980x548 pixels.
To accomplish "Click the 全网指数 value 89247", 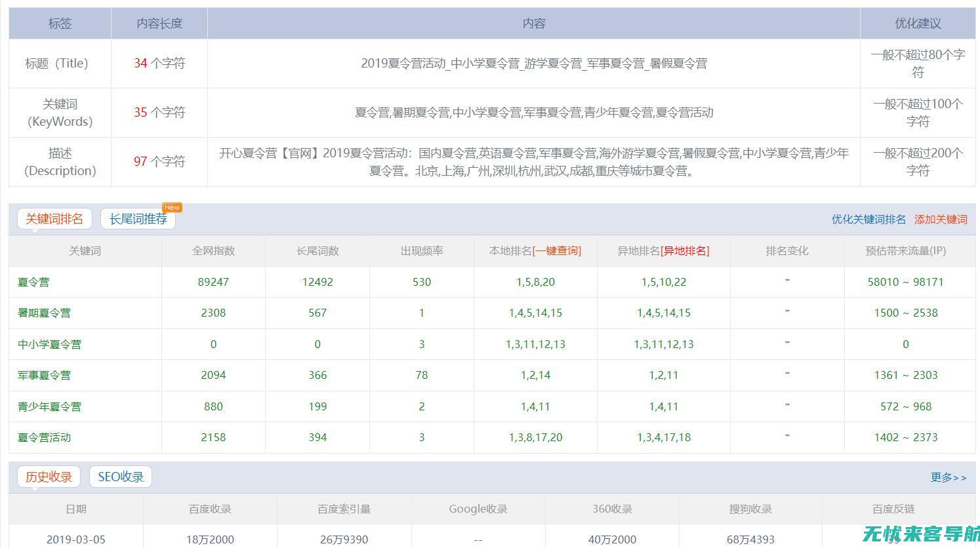I will [213, 282].
